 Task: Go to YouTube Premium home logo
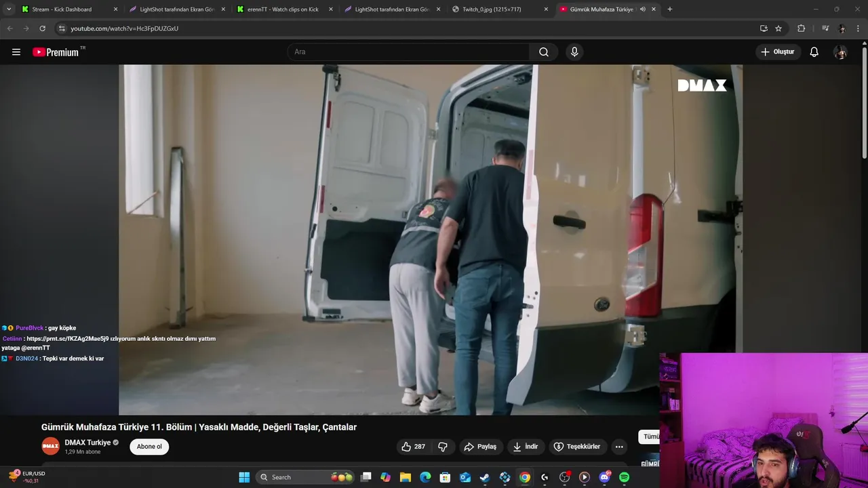(x=57, y=52)
